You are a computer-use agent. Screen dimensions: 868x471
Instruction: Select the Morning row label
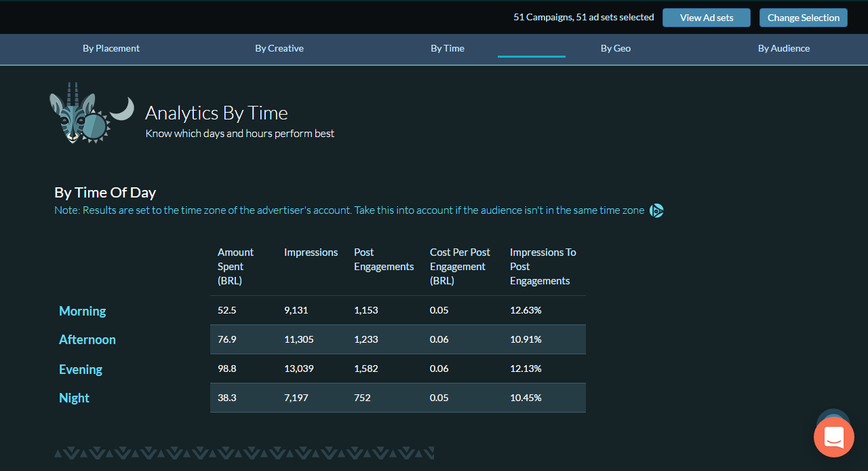click(83, 311)
